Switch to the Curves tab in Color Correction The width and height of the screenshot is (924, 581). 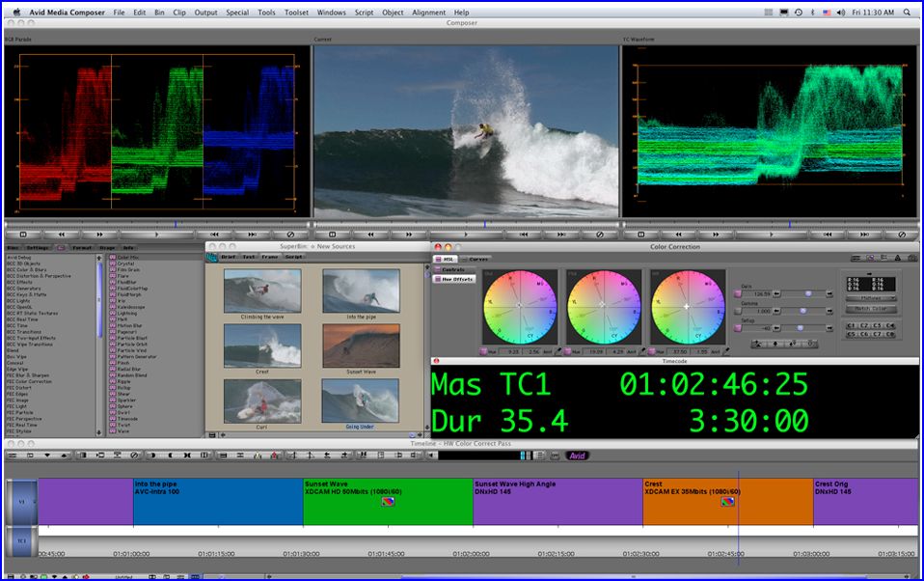[x=479, y=259]
